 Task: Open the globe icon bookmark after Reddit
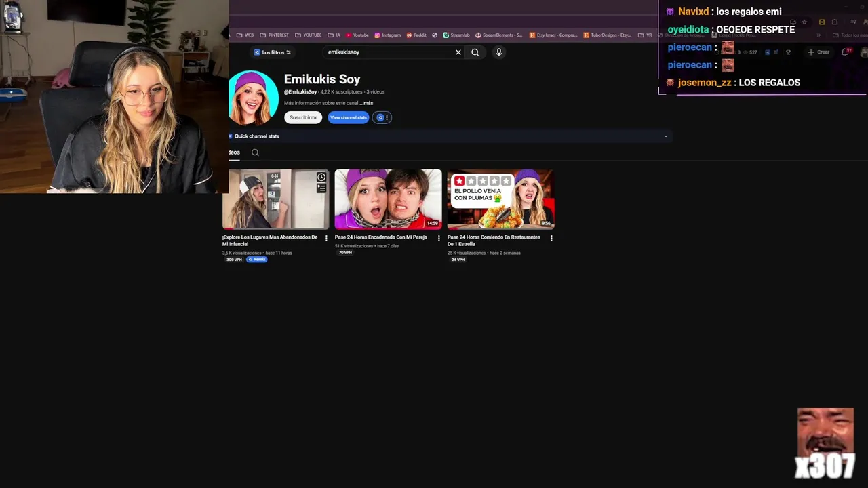[435, 35]
